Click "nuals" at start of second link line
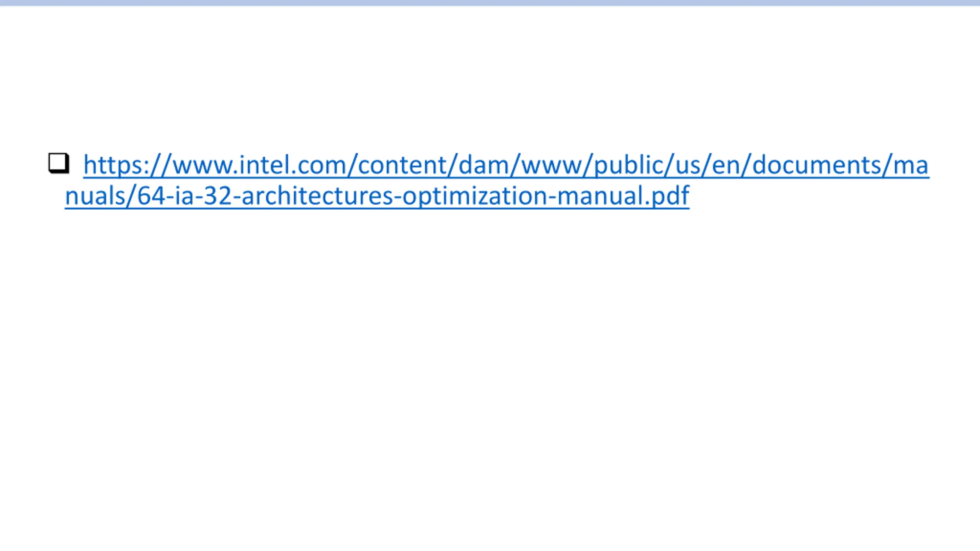The width and height of the screenshot is (980, 551). [95, 196]
